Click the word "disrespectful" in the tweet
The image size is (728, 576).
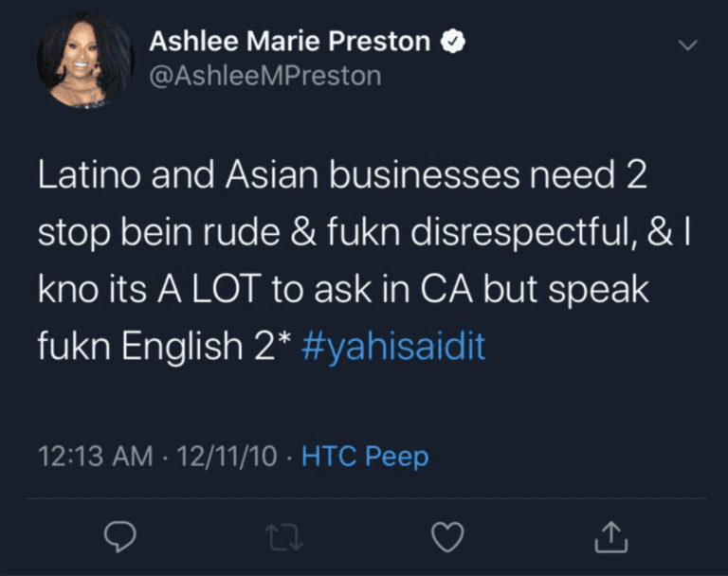click(x=514, y=234)
